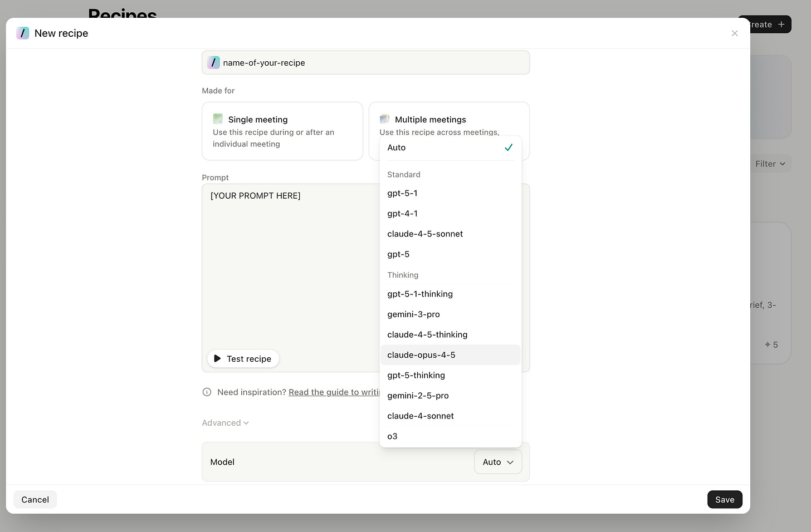The image size is (811, 532).
Task: Click the recipe name input field
Action: [366, 62]
